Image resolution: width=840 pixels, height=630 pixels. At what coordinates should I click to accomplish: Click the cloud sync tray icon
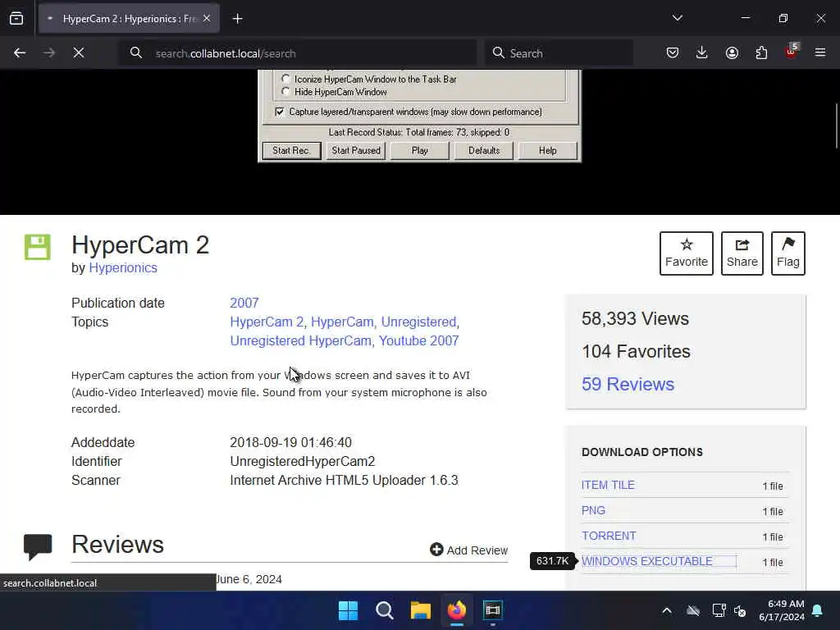693,610
